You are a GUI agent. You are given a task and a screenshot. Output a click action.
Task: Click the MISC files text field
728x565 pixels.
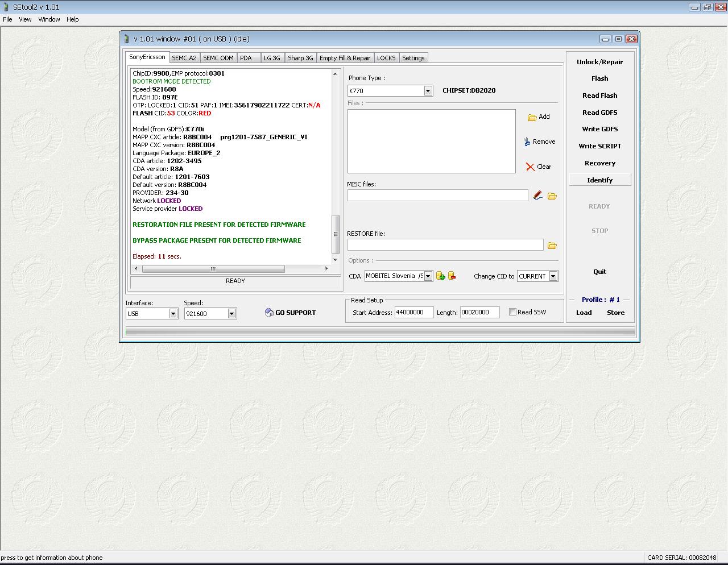438,196
